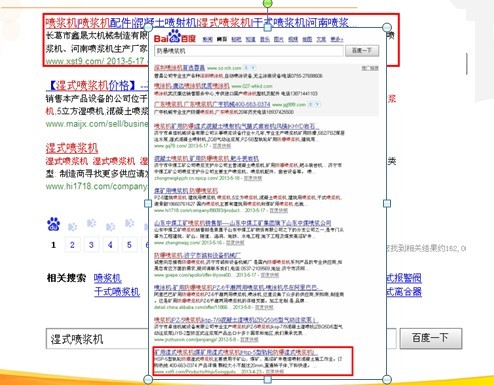
Task: Click the left-middle square resize handle
Action: (x=148, y=203)
